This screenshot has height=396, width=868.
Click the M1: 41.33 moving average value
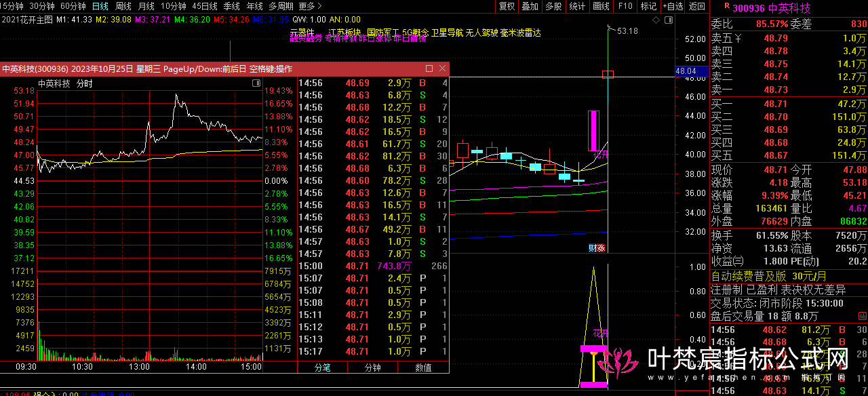(74, 19)
